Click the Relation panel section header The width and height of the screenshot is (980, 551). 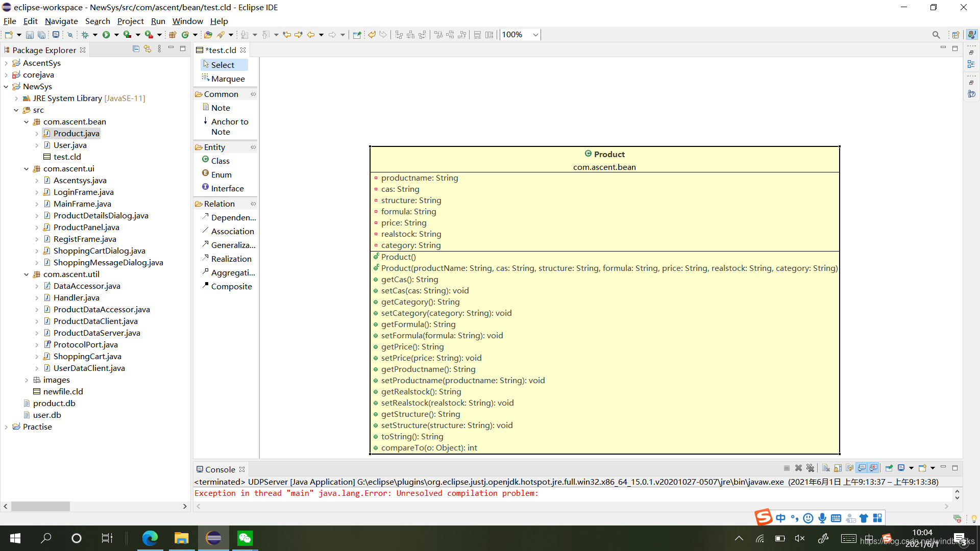pyautogui.click(x=219, y=203)
